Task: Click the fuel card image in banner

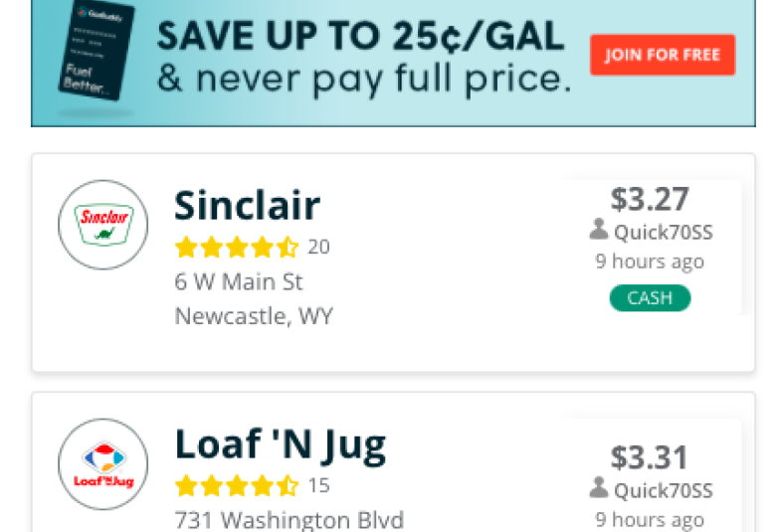Action: tap(97, 51)
